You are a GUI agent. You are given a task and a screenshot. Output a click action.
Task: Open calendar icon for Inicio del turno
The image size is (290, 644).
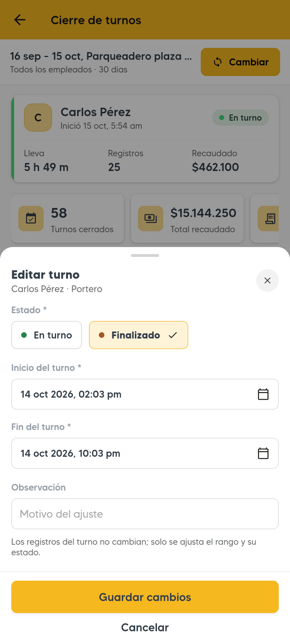tap(263, 394)
